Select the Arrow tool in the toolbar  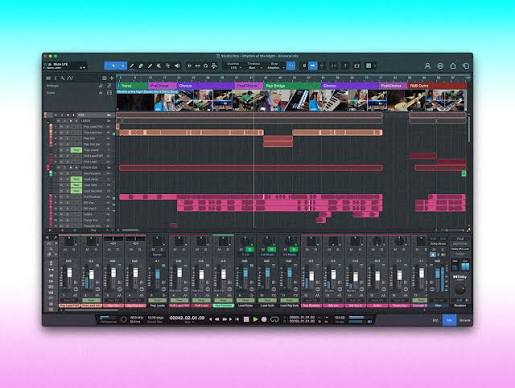tap(113, 66)
